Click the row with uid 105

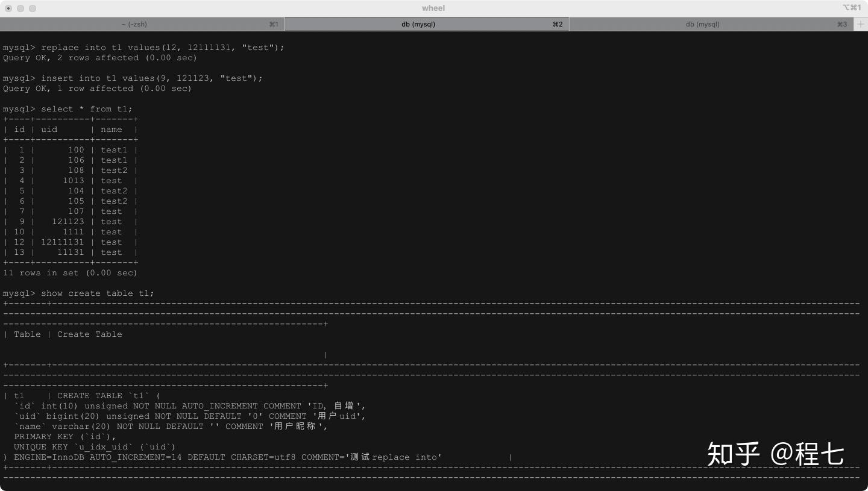pyautogui.click(x=71, y=201)
